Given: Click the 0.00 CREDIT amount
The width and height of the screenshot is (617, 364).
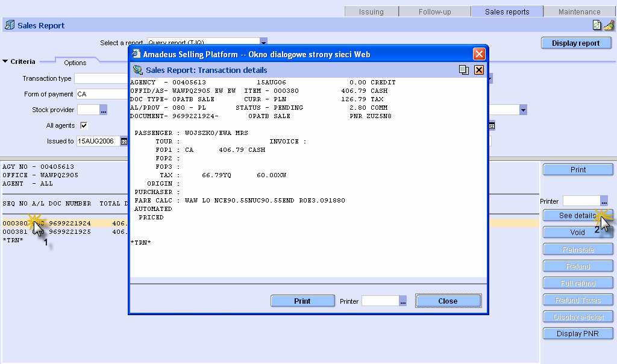Looking at the screenshot, I should tap(372, 82).
